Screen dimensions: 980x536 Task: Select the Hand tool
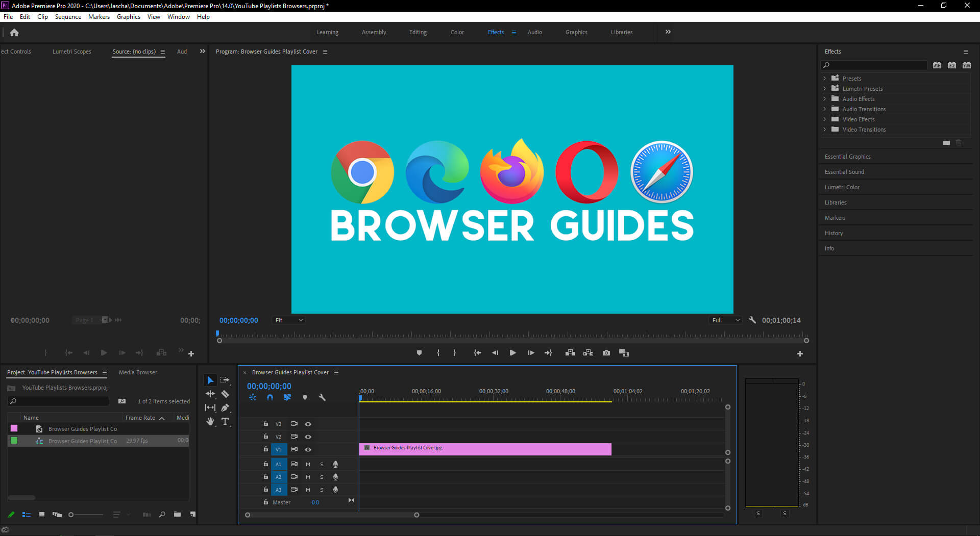210,421
